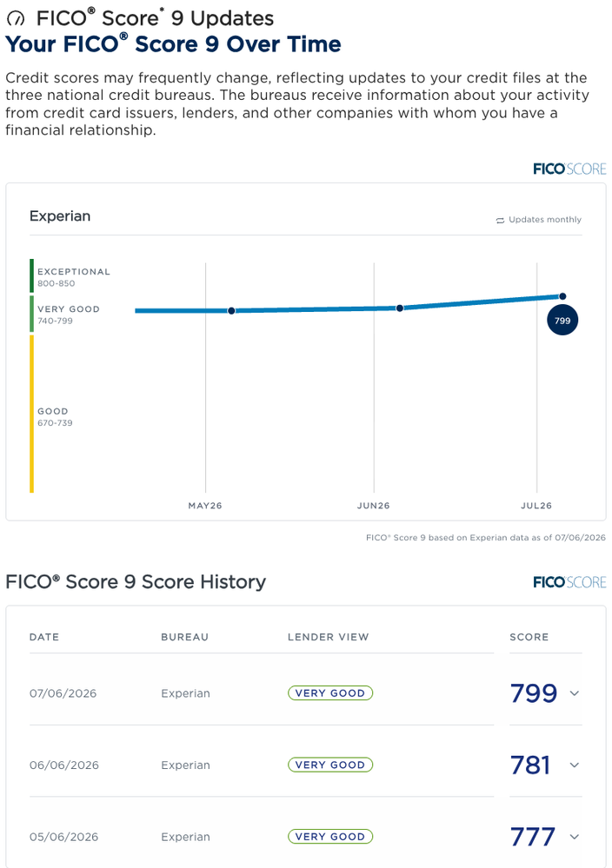Viewport: 612px width, 868px height.
Task: Click the FICO Score 9 Score History heading
Action: [x=136, y=582]
